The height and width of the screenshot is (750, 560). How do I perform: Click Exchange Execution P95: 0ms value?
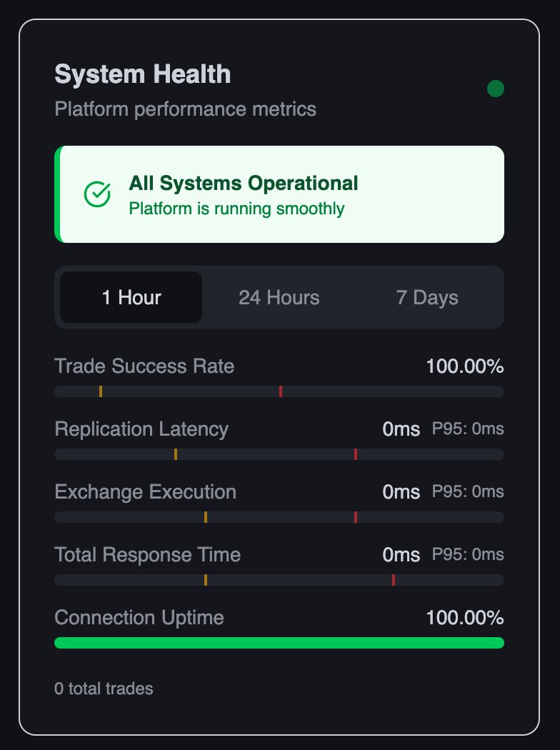468,491
